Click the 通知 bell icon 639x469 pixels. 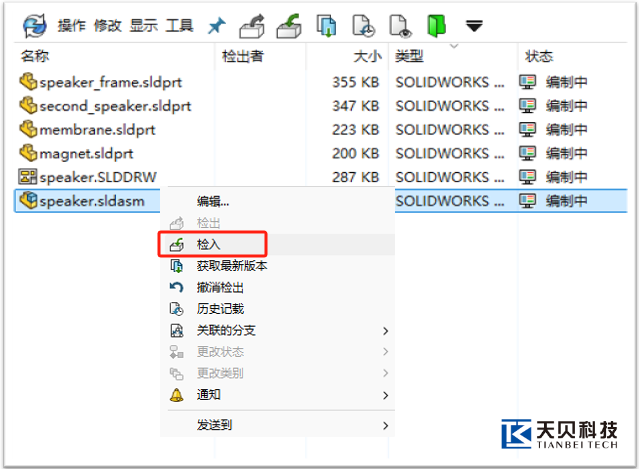176,394
